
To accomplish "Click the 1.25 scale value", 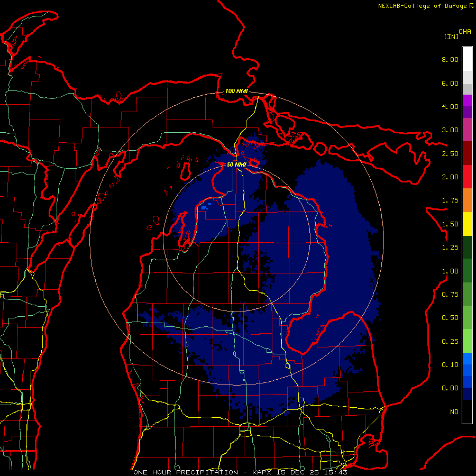I will [450, 248].
